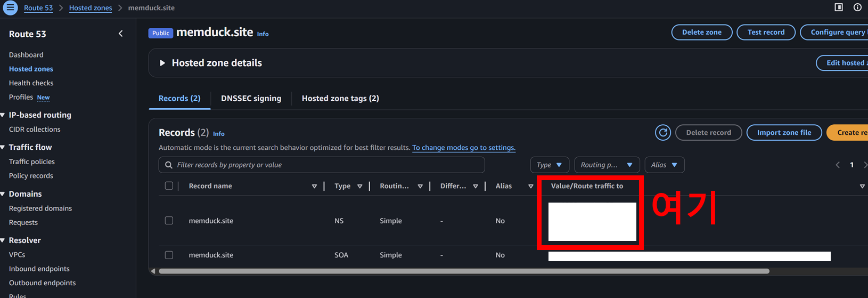This screenshot has width=868, height=298.
Task: Collapse Domains sidebar group
Action: (3, 194)
